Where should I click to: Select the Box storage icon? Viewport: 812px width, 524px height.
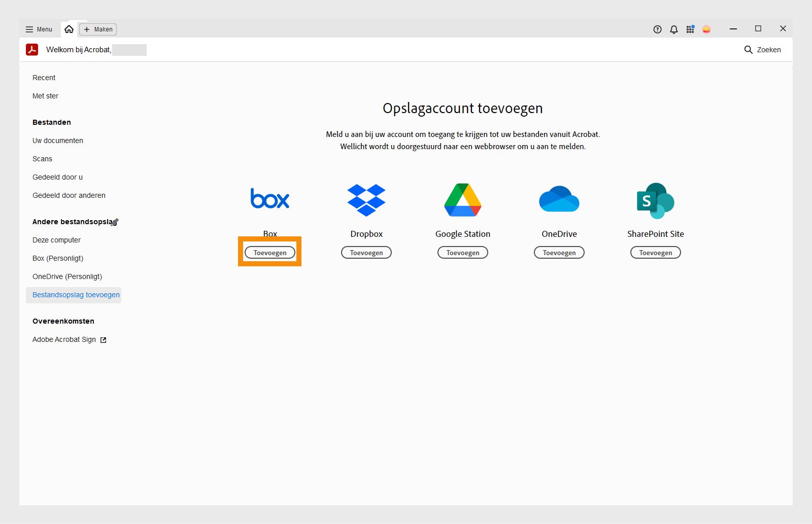(270, 199)
